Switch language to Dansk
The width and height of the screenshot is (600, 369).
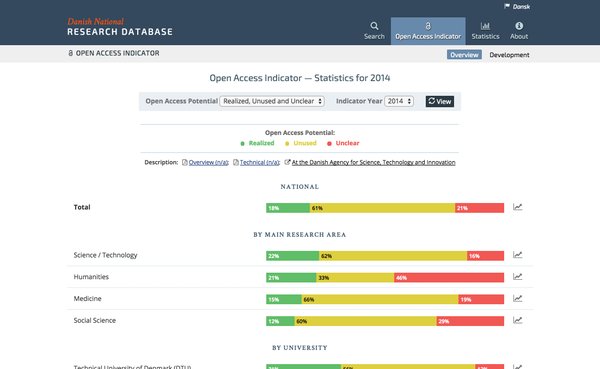tap(517, 7)
